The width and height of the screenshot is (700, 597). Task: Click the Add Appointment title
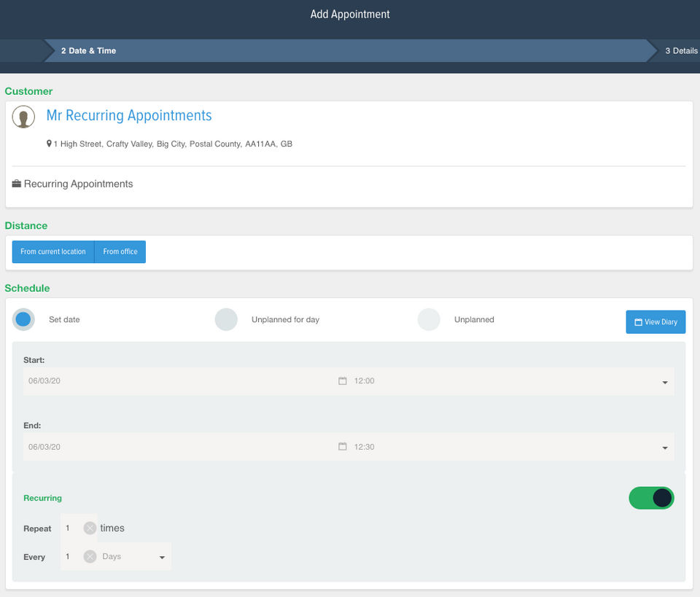350,15
